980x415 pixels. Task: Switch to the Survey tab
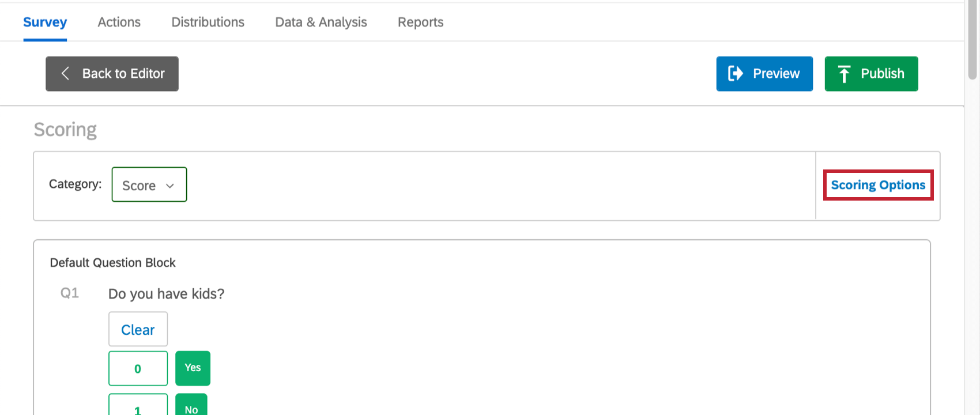(44, 21)
